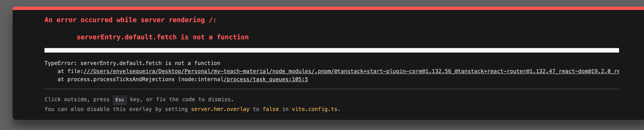Screen dimensions: 644x130
Task: Click the 'at file:' prefix in the stack trace
Action: tap(70, 71)
